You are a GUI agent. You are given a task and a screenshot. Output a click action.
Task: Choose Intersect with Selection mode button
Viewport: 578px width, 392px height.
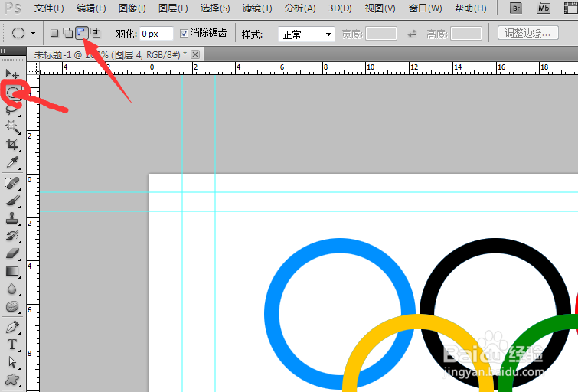(96, 33)
